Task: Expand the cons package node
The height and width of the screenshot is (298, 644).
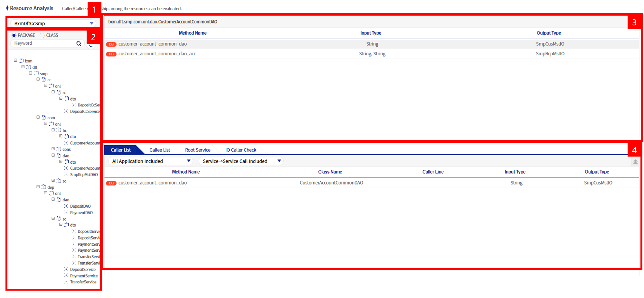Action: tap(53, 149)
